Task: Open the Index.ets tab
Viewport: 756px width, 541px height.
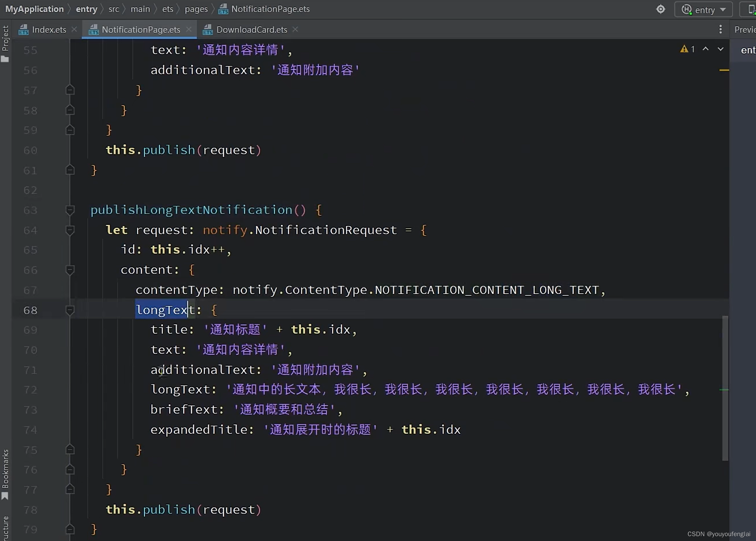Action: click(x=42, y=30)
